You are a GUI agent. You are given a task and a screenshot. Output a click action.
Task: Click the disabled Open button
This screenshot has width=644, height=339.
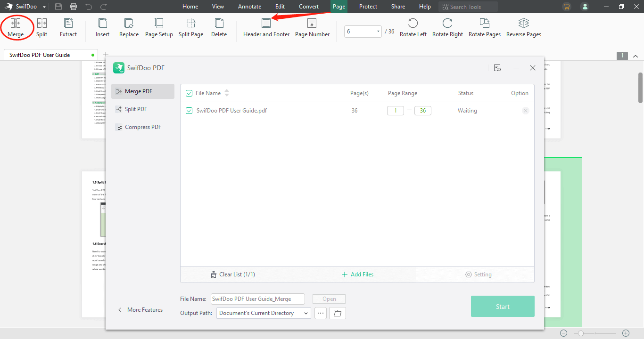(329, 299)
